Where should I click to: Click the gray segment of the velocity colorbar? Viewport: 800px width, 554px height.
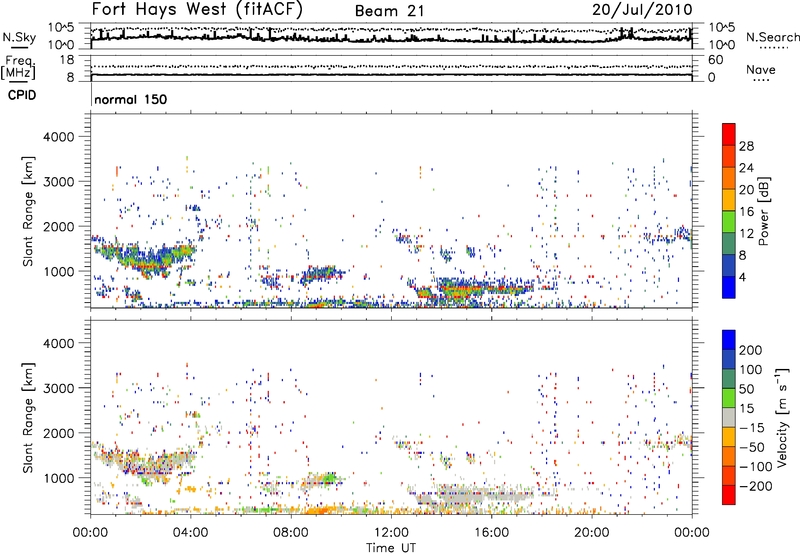[x=729, y=417]
